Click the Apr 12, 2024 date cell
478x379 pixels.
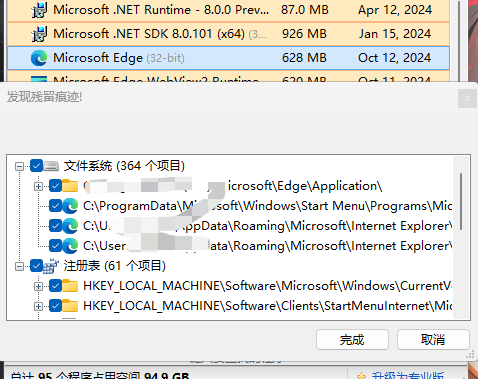click(x=395, y=10)
